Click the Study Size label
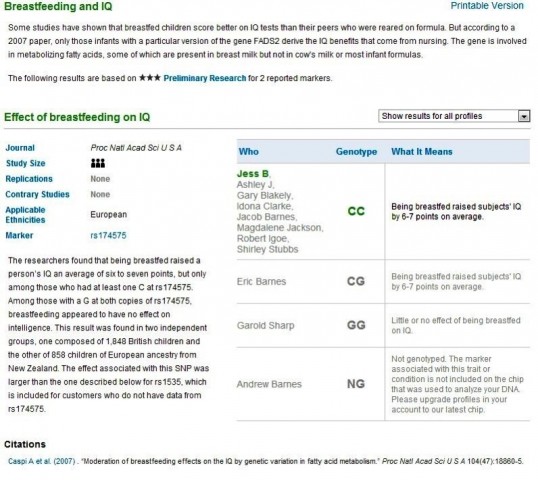 click(25, 163)
